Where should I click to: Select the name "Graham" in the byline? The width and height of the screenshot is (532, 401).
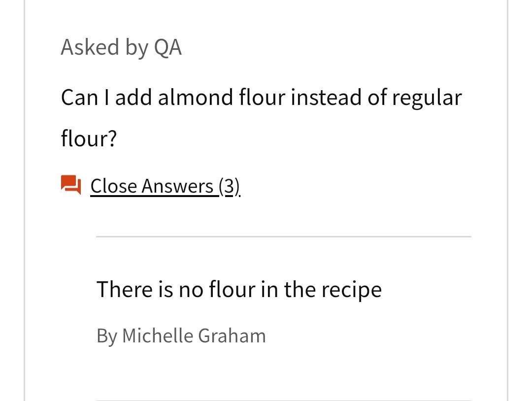pos(232,336)
